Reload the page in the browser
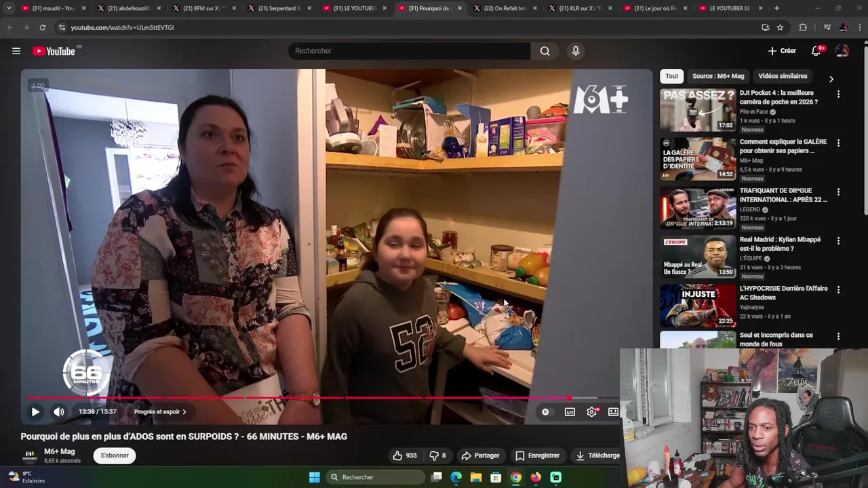The width and height of the screenshot is (868, 488). click(x=42, y=27)
